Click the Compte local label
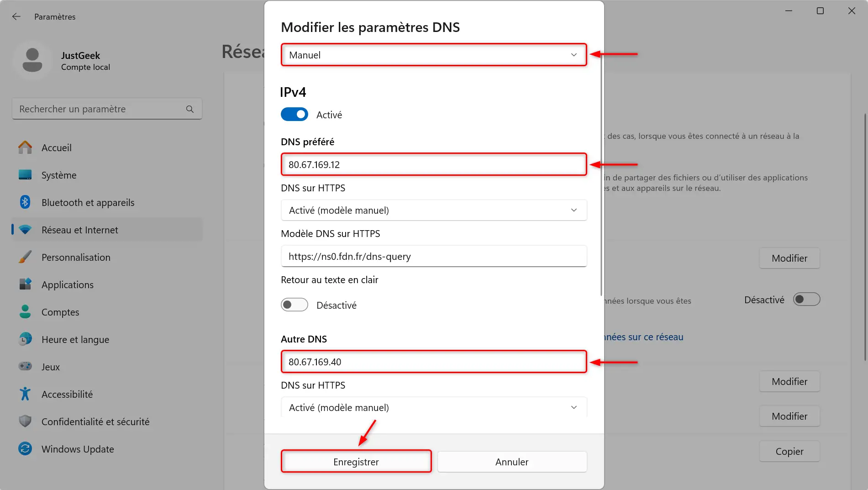 tap(85, 67)
